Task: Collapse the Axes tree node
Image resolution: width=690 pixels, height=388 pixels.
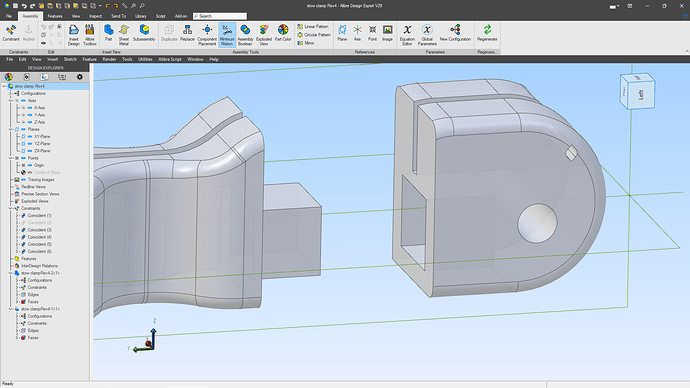Action: click(x=11, y=101)
